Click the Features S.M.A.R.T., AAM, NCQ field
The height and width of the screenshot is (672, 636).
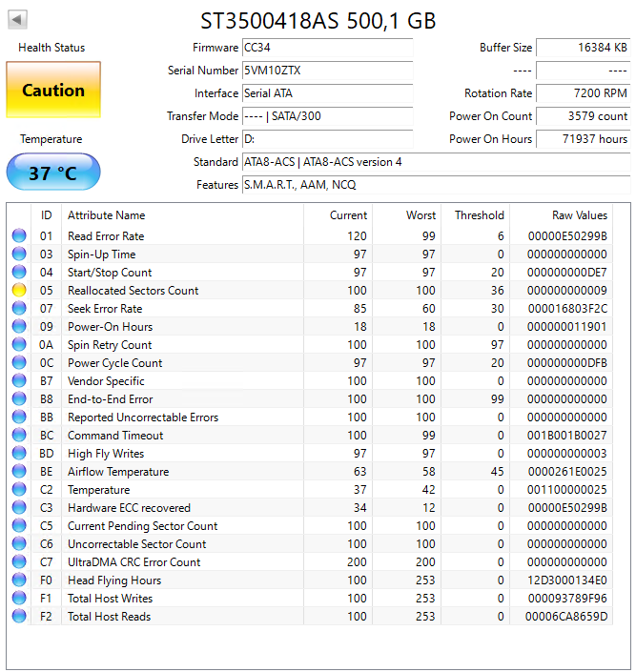[436, 185]
